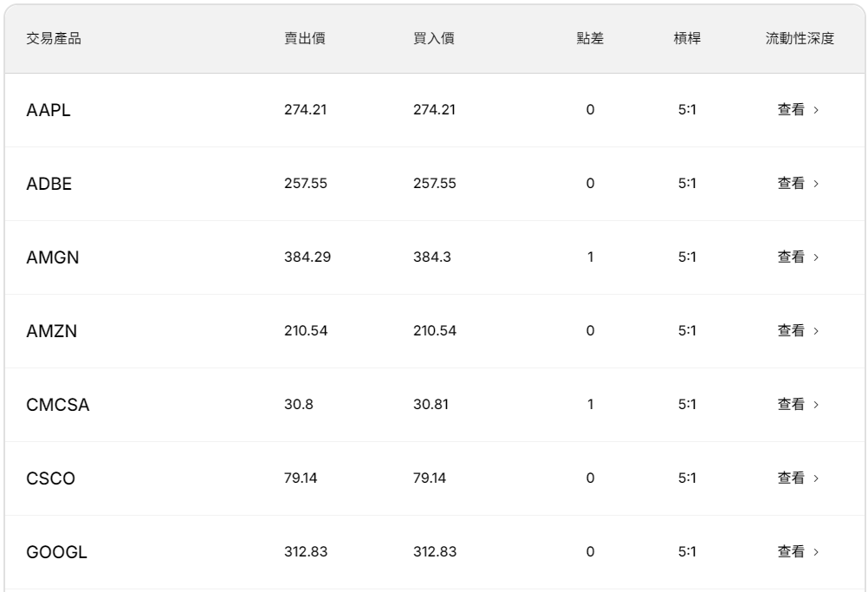Click the 買入價 column header
This screenshot has height=592, width=868.
coord(434,39)
